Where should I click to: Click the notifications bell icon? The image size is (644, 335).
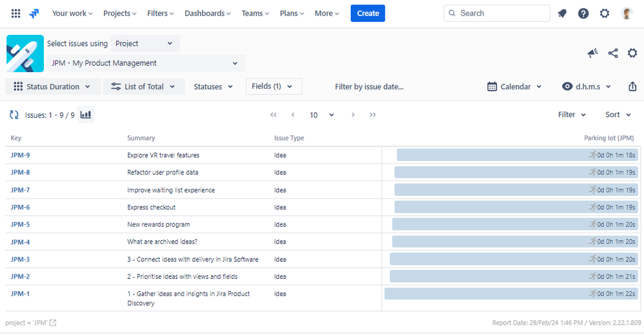tap(562, 13)
